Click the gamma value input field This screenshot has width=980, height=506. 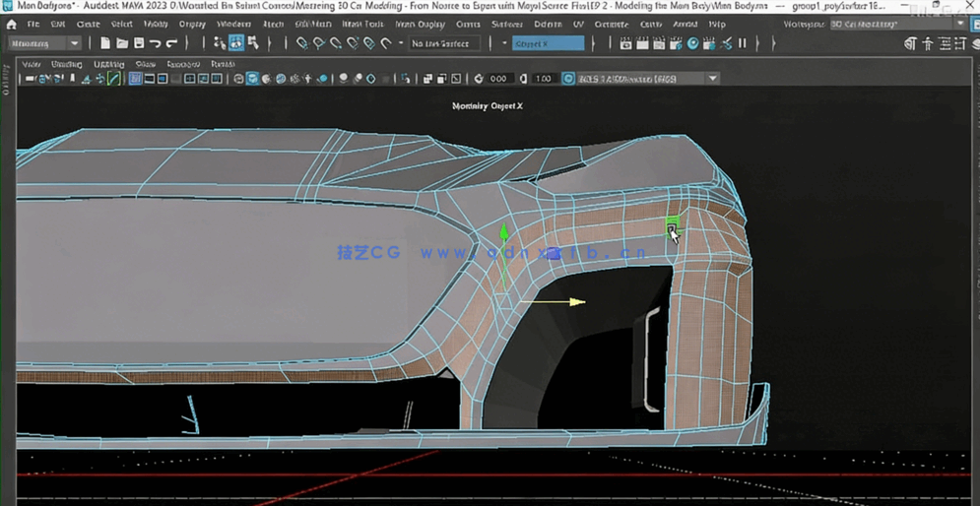(543, 79)
